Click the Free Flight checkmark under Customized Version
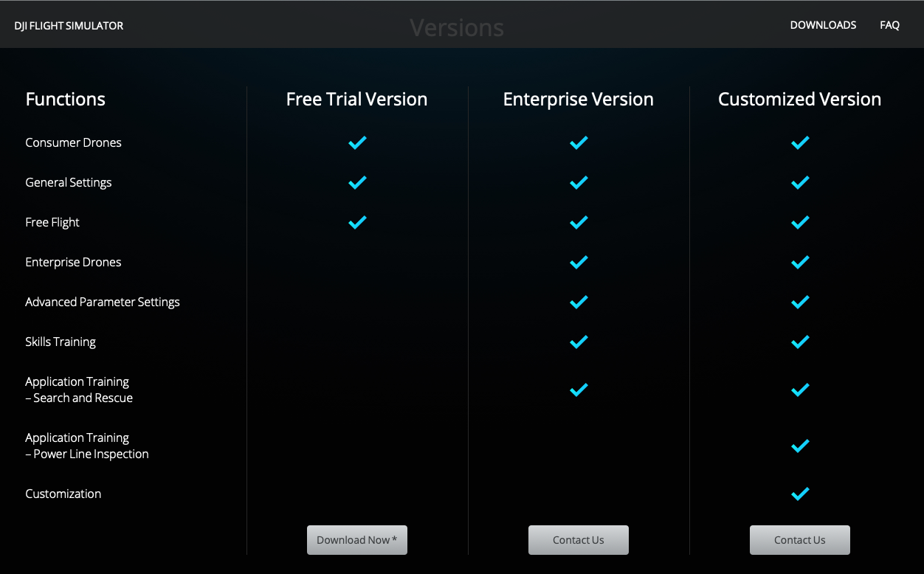The height and width of the screenshot is (574, 924). [800, 222]
